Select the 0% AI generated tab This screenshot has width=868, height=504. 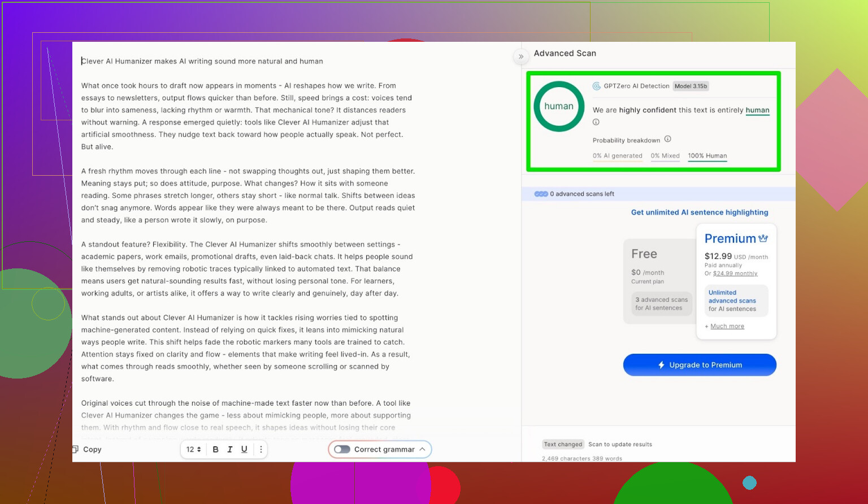(617, 156)
